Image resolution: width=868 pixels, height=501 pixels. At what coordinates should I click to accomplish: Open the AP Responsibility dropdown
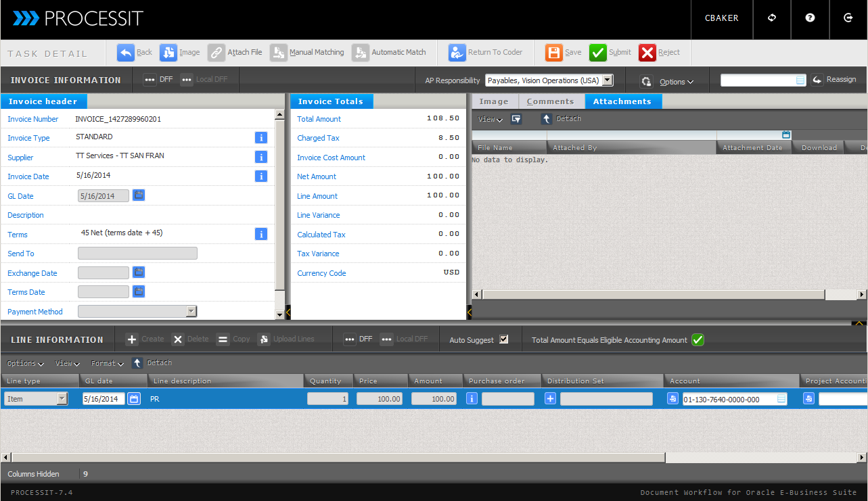coord(607,80)
